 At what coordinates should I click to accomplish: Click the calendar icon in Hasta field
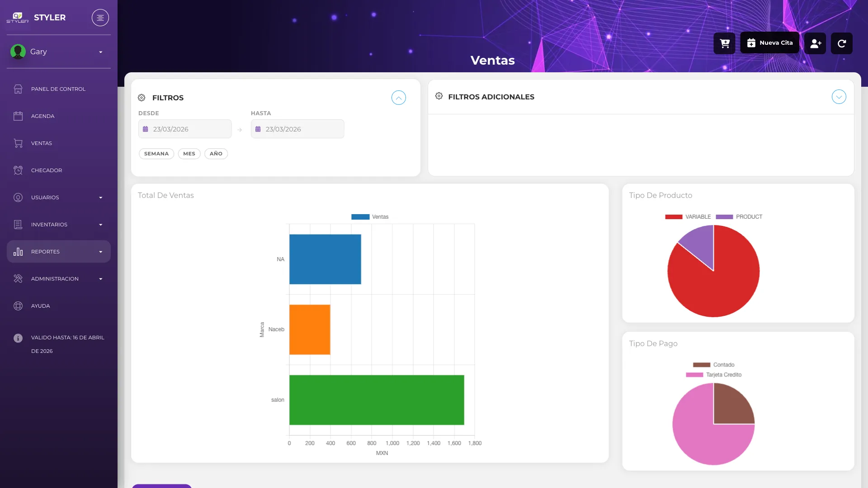tap(258, 129)
